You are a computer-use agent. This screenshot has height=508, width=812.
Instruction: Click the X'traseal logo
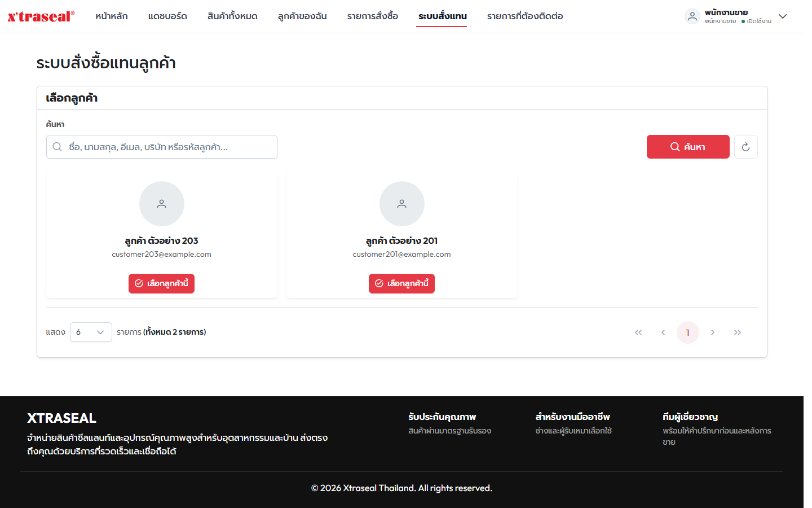[x=41, y=16]
